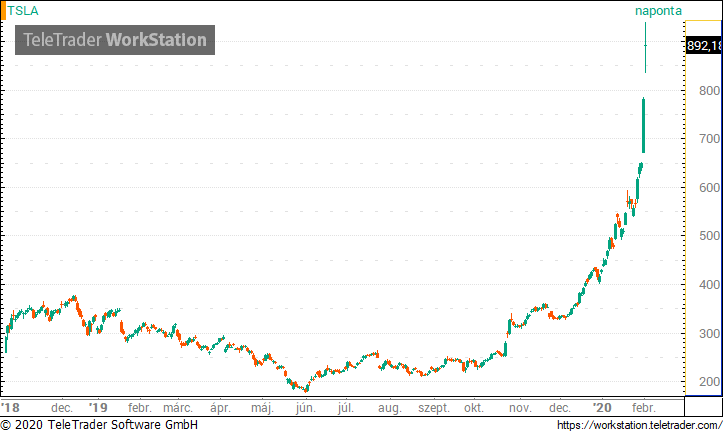
Task: Open the workstation.teletrader.com link
Action: (x=640, y=425)
